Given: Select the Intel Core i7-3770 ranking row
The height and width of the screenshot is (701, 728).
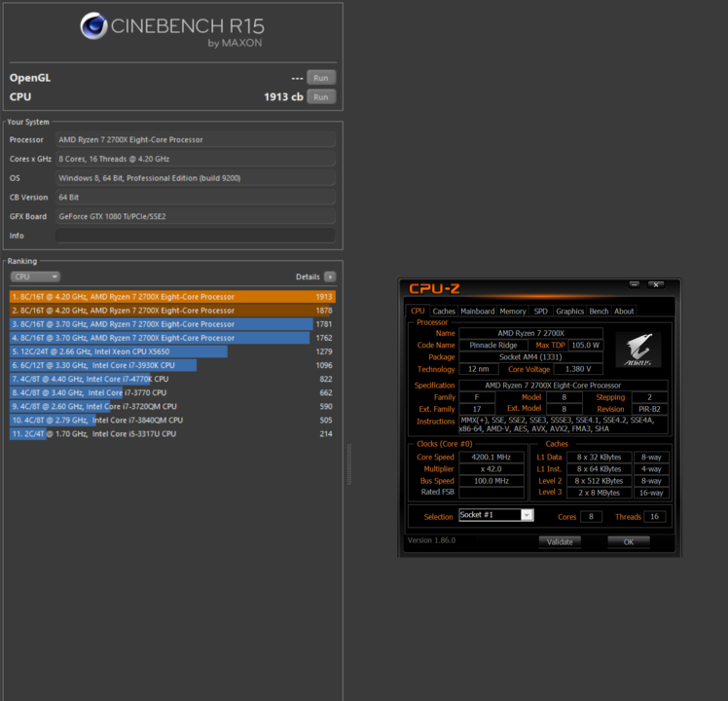Looking at the screenshot, I should pyautogui.click(x=172, y=392).
